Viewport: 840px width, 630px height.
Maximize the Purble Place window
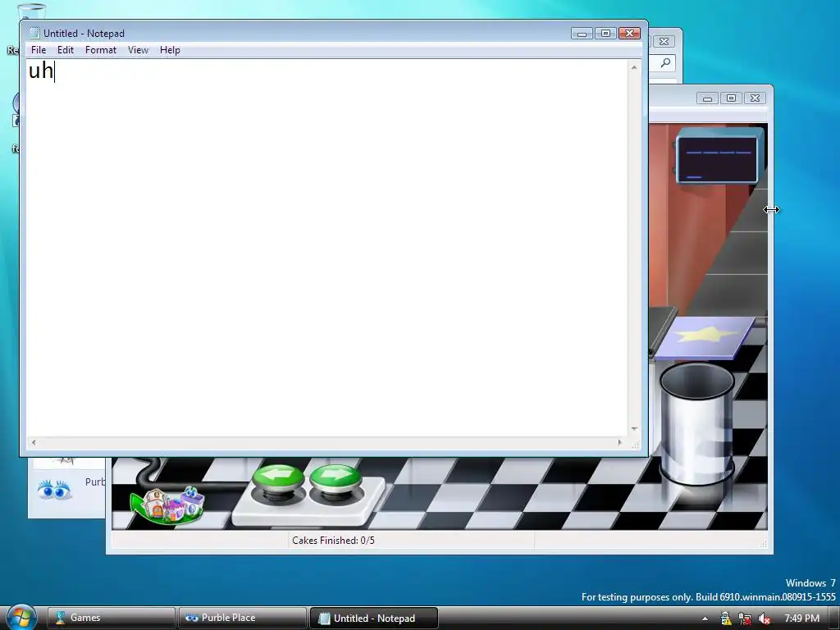(731, 98)
